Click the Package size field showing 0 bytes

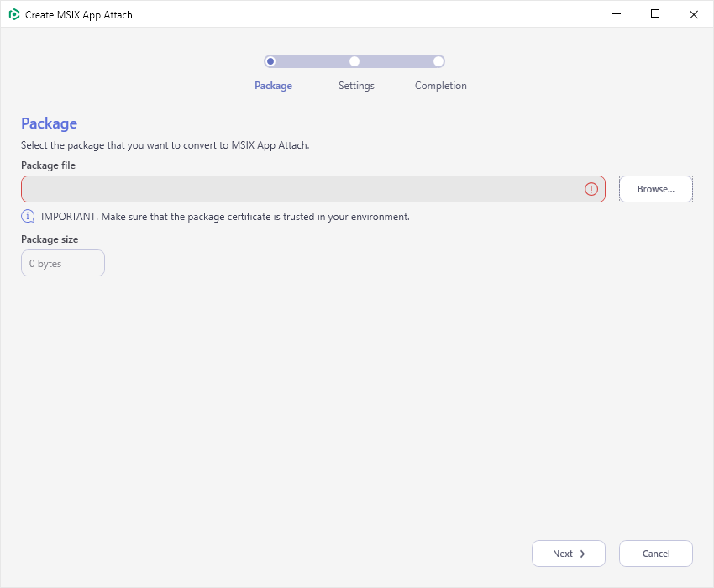click(63, 263)
